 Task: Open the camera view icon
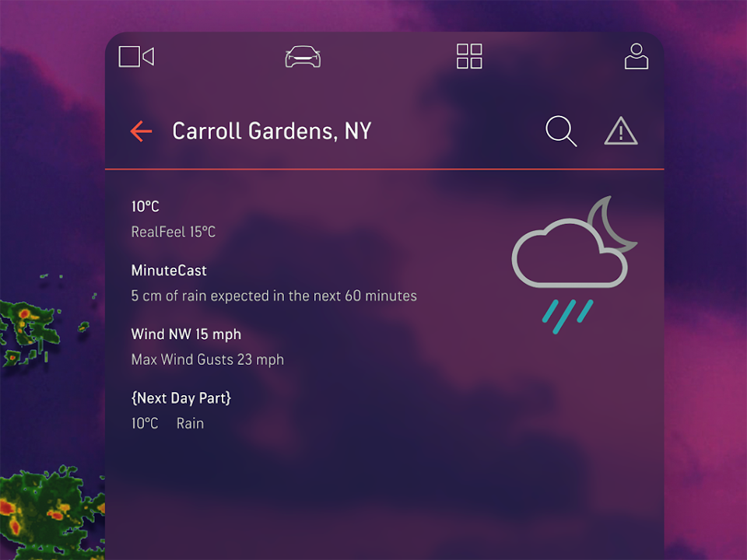[x=136, y=56]
